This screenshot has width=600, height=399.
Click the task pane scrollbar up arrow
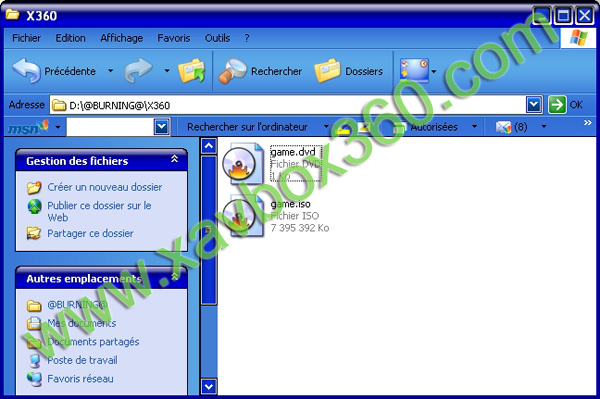209,145
